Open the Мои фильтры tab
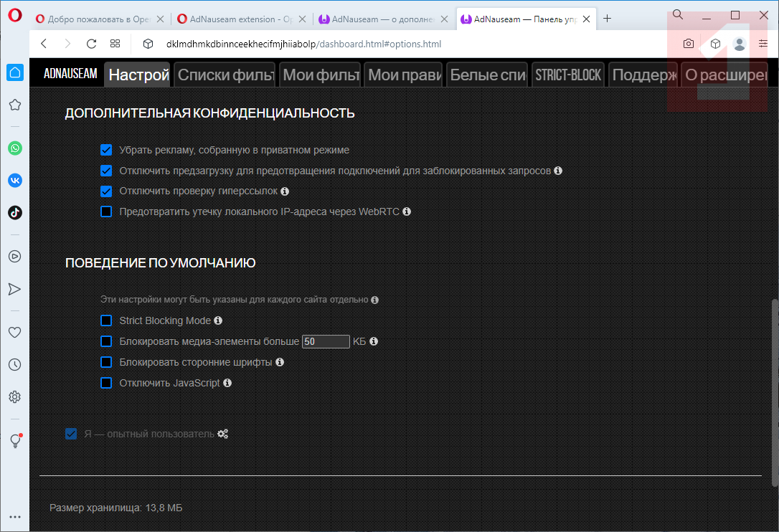 [320, 75]
